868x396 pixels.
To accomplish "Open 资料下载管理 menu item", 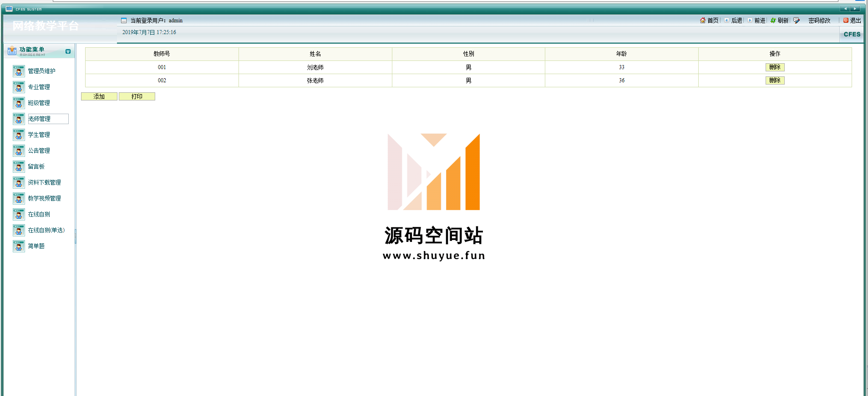I will [45, 183].
